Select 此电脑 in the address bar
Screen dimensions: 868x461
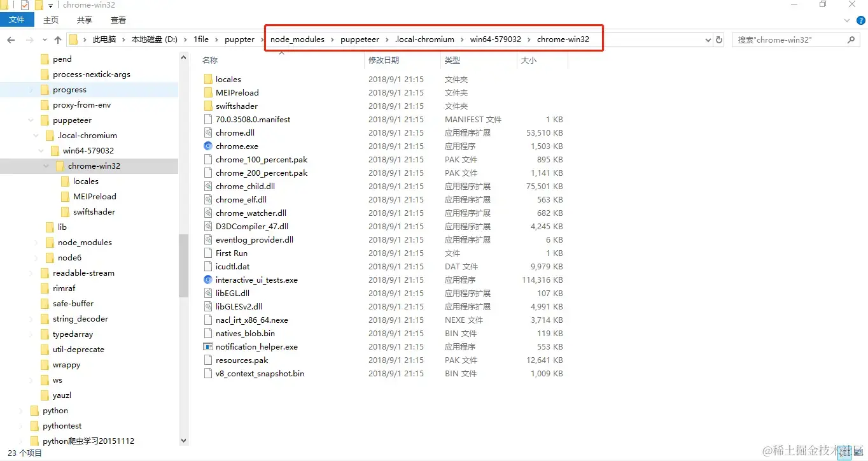[x=104, y=39]
